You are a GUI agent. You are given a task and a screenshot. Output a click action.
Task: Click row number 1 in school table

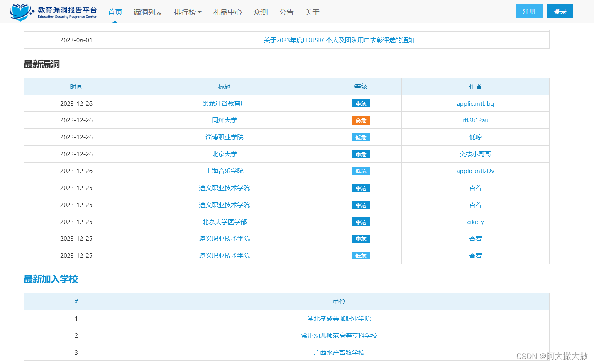pyautogui.click(x=76, y=319)
